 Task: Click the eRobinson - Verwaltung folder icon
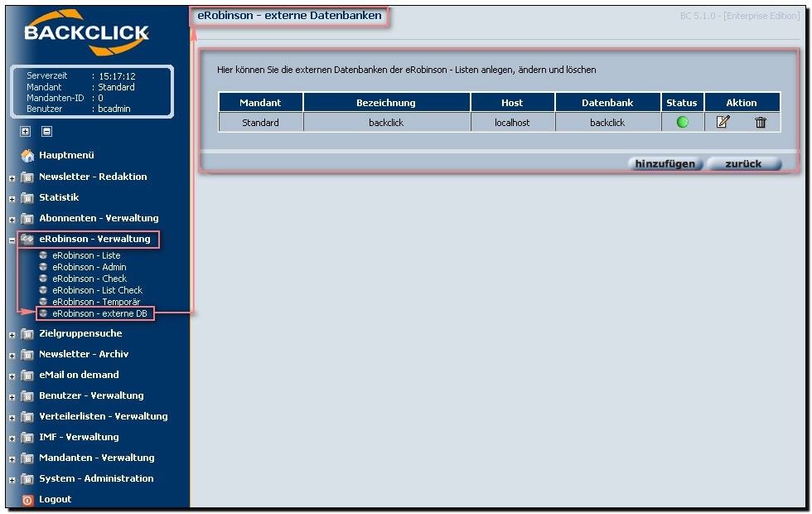click(x=27, y=240)
